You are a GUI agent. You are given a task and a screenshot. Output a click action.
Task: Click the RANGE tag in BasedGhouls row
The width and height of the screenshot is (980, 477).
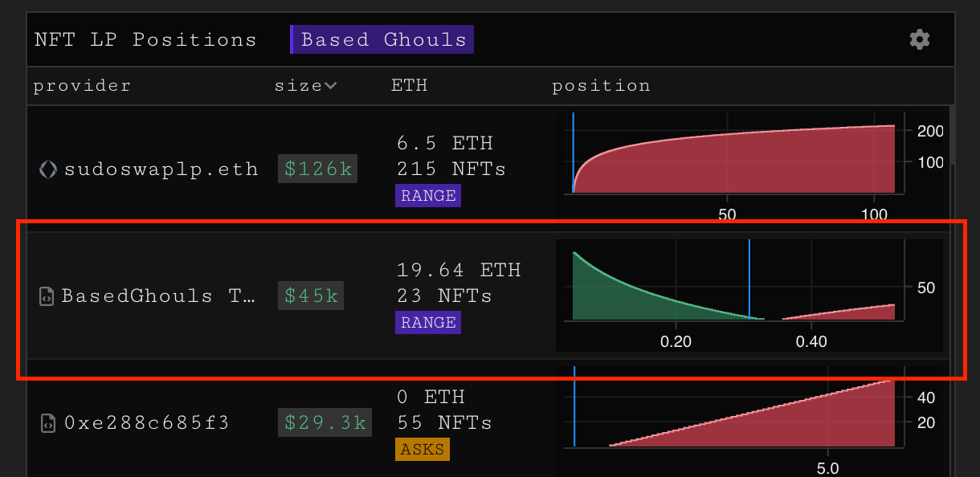[x=428, y=323]
